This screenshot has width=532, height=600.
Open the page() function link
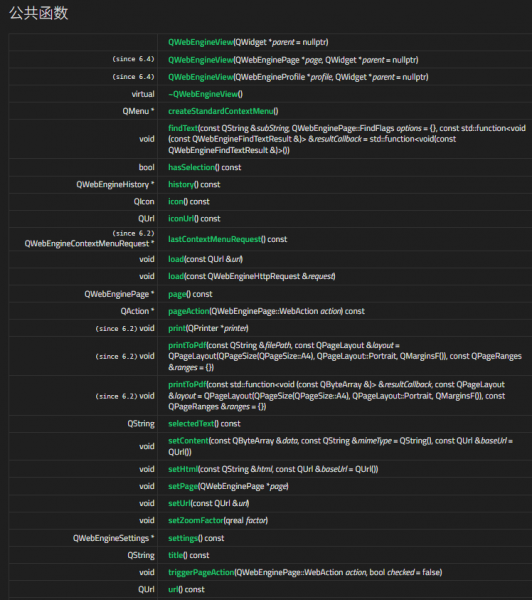(177, 294)
